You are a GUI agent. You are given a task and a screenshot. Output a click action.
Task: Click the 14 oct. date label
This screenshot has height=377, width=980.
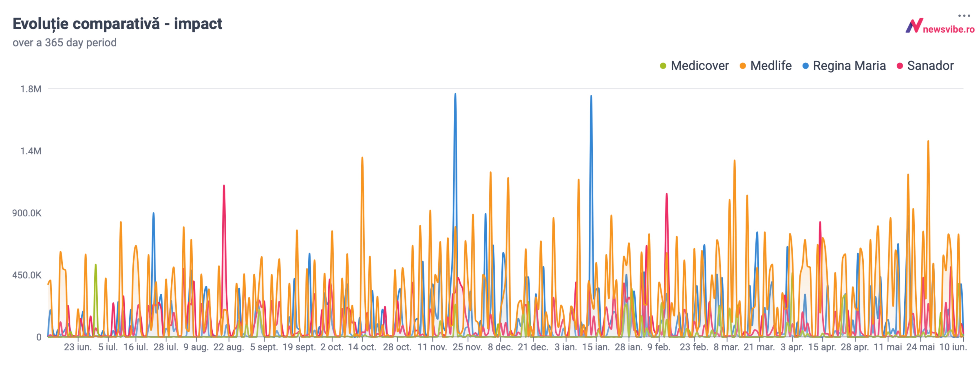click(362, 347)
